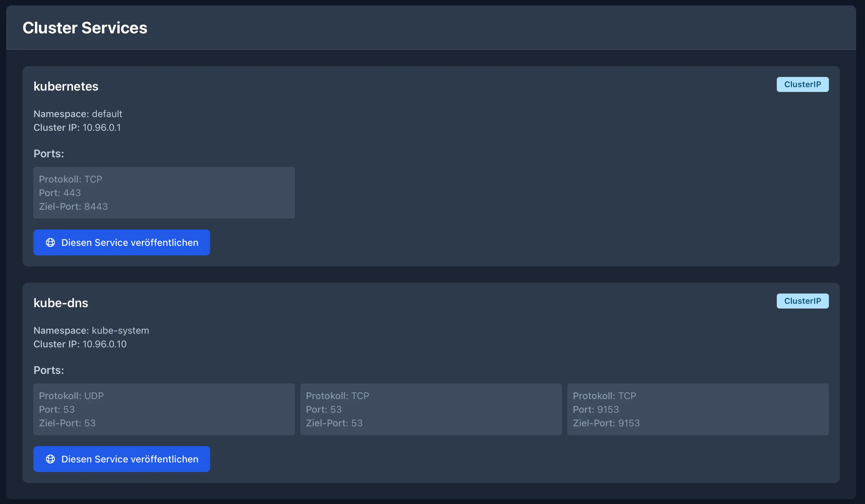Image resolution: width=865 pixels, height=504 pixels.
Task: Select 'Namespace: kube-system' text
Action: (x=91, y=331)
